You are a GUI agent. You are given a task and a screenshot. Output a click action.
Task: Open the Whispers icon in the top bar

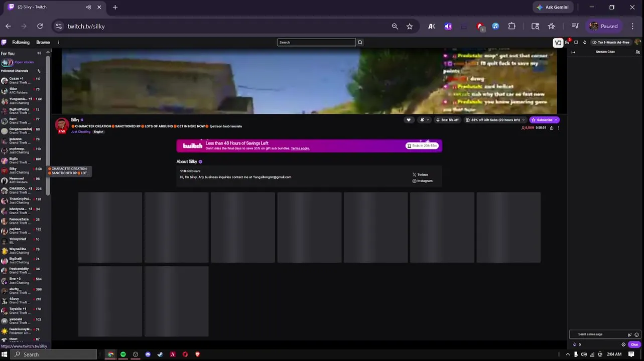(576, 43)
